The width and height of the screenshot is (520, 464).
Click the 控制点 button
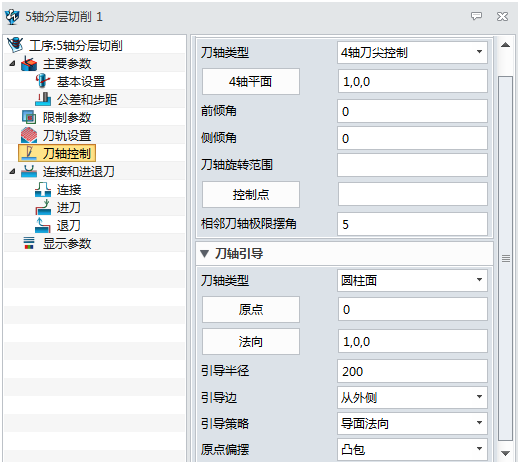(251, 194)
